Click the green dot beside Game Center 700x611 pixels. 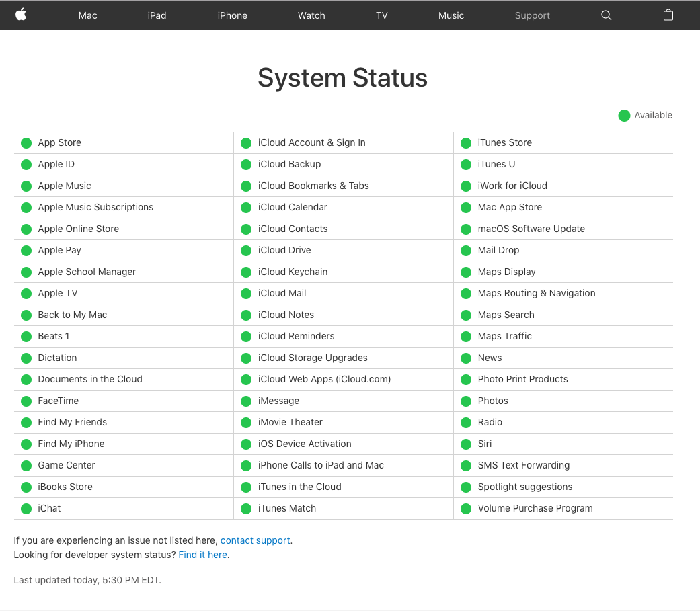pyautogui.click(x=26, y=466)
